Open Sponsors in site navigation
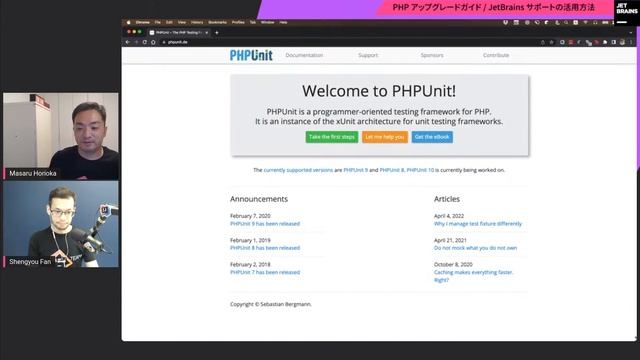 [432, 55]
